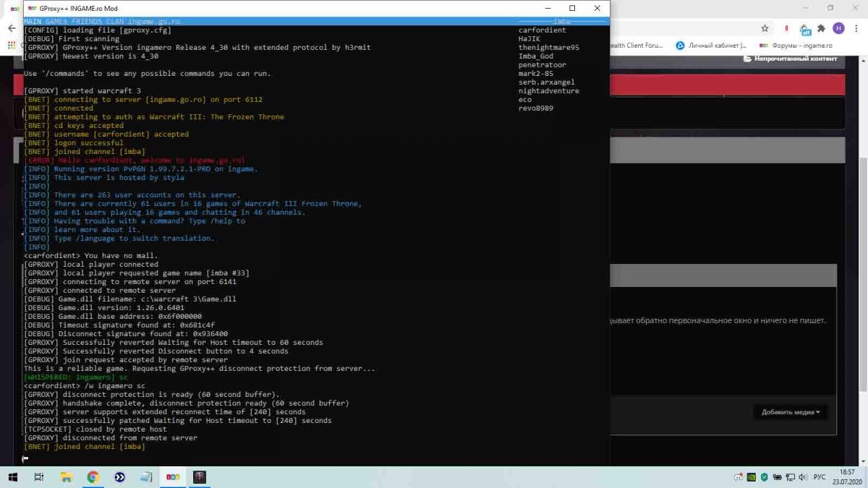Open Chrome's three-dot menu

pos(856,28)
